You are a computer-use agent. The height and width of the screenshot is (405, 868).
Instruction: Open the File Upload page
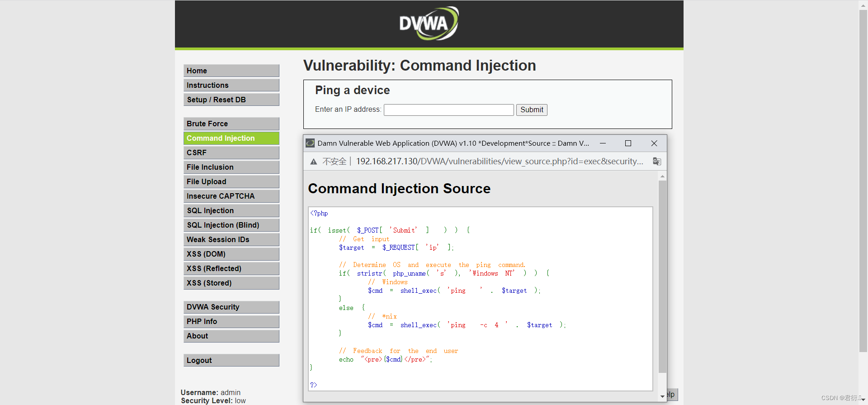pyautogui.click(x=231, y=181)
